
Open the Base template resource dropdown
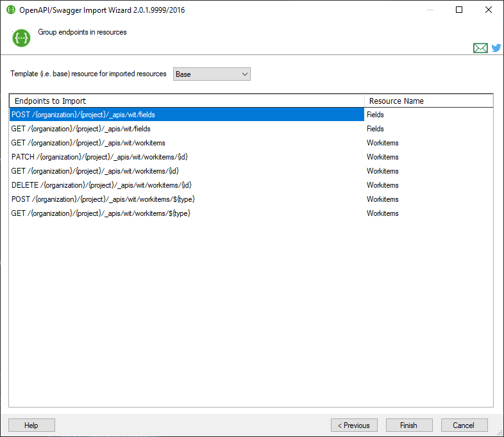pos(212,74)
